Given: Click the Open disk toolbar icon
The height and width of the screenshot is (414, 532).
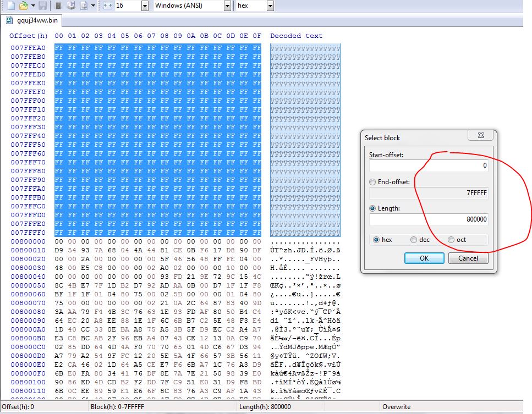Looking at the screenshot, I should pyautogui.click(x=71, y=5).
